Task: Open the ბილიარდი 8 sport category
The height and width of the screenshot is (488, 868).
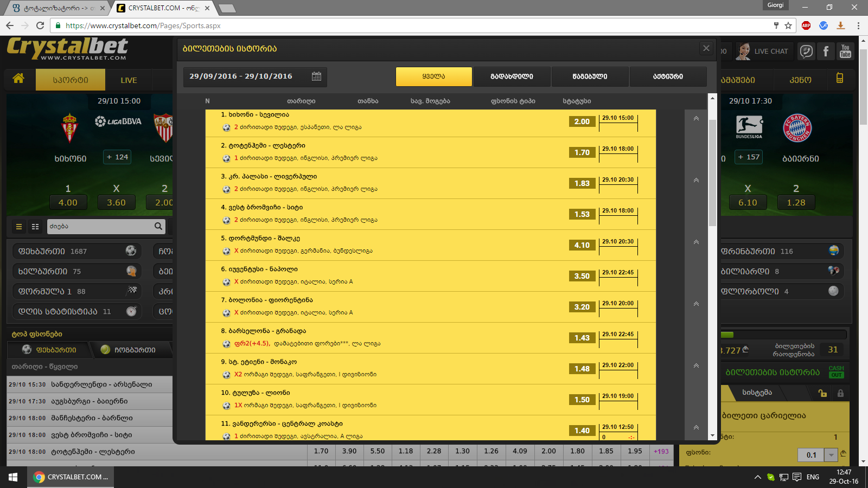Action: point(781,271)
